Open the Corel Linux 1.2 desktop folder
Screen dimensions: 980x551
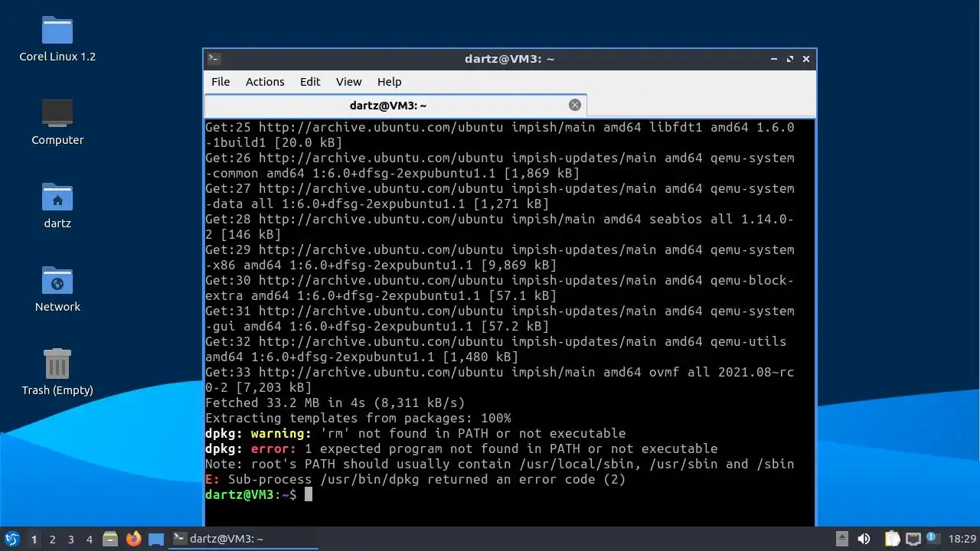click(57, 38)
